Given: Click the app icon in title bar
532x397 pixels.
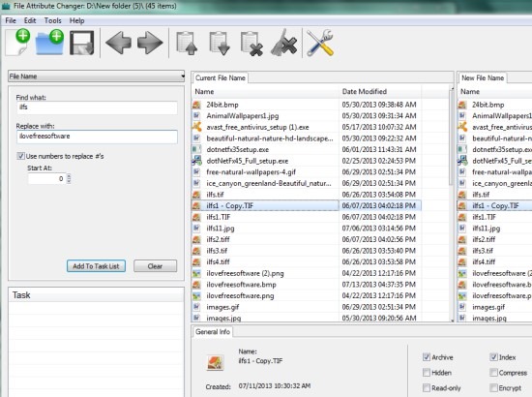Looking at the screenshot, I should pyautogui.click(x=6, y=6).
